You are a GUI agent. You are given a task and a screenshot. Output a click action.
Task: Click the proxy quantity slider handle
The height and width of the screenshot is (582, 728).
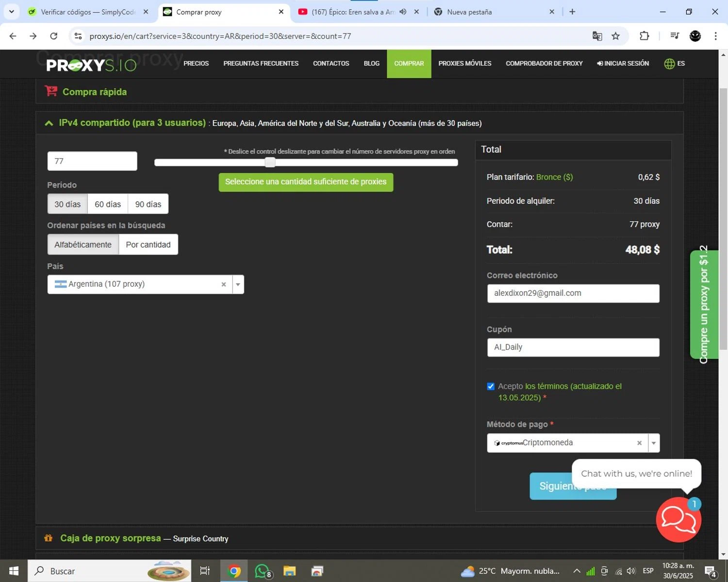click(x=270, y=162)
